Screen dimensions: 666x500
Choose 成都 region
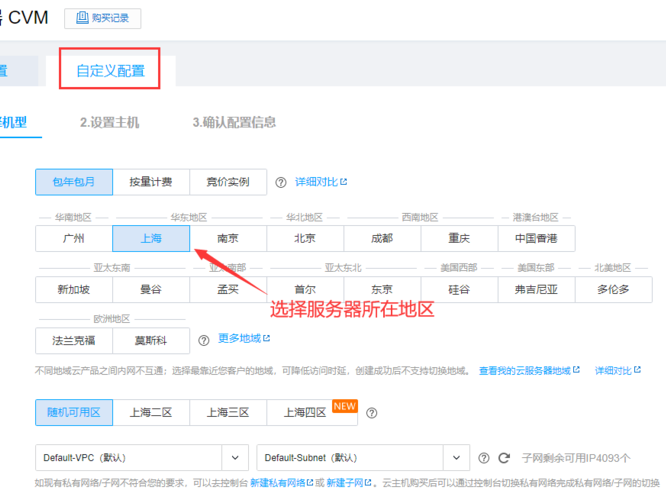[382, 239]
